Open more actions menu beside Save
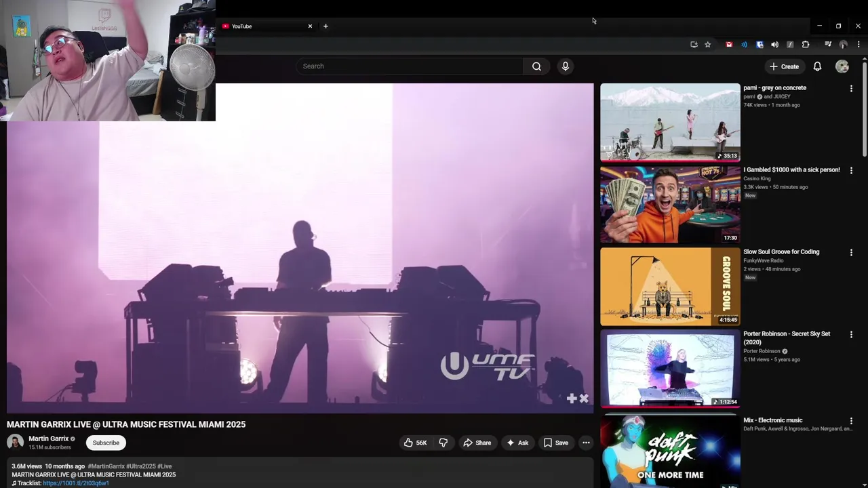Screen dimensions: 868x488 (x=586, y=443)
